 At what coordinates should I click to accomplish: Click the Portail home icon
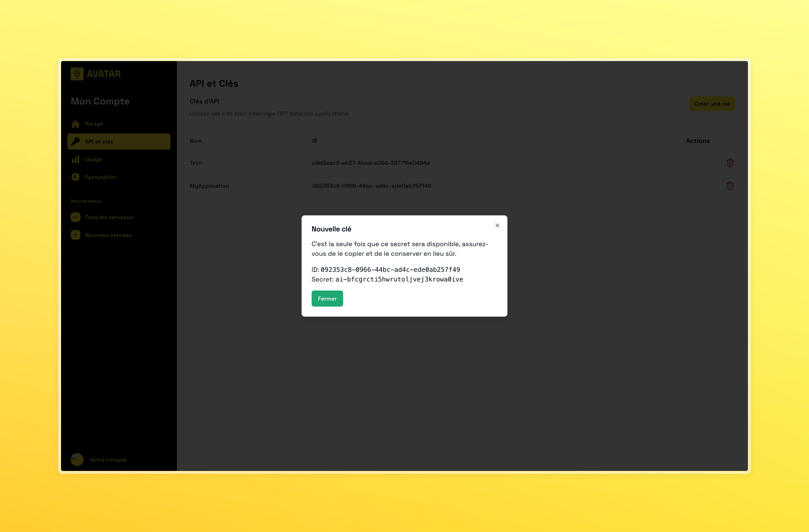coord(76,124)
